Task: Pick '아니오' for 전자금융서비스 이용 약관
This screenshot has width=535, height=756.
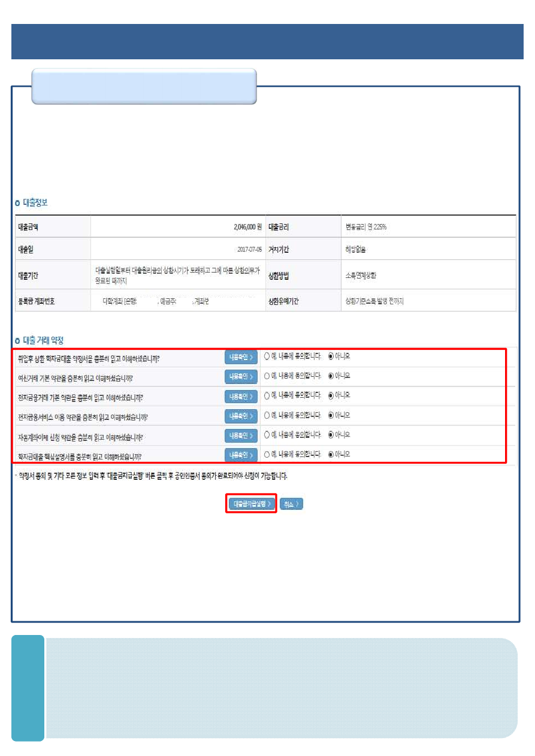Action: coord(331,415)
